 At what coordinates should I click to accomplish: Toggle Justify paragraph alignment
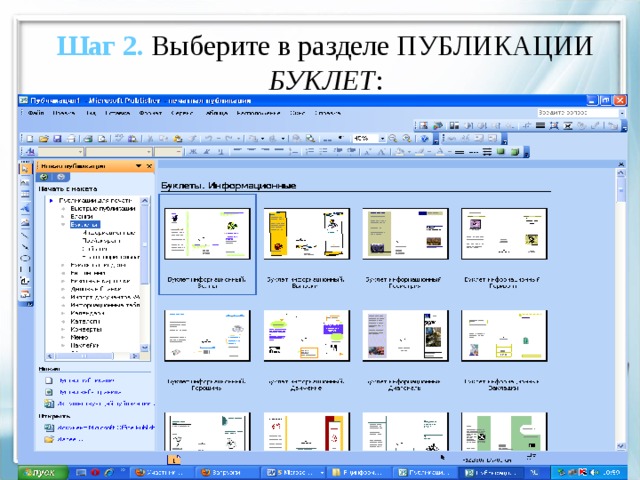(x=279, y=151)
